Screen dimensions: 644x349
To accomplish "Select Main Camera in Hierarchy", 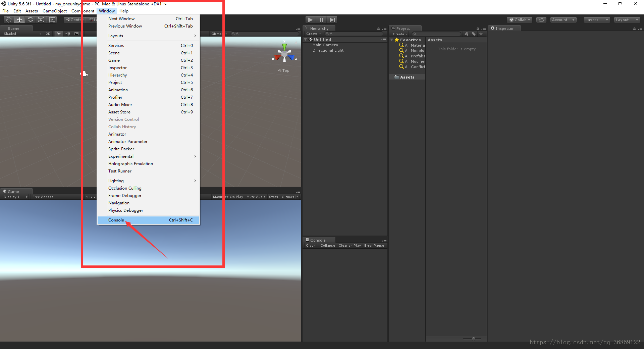I will (325, 45).
